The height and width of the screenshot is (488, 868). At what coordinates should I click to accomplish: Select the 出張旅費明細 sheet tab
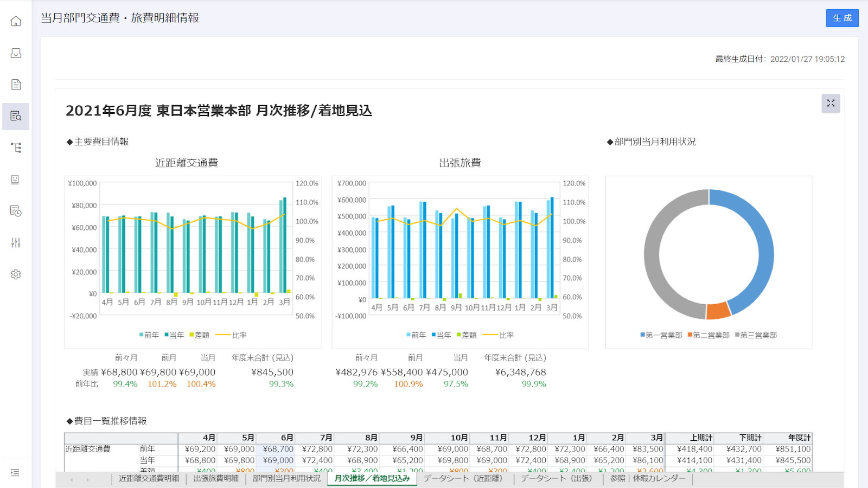216,478
